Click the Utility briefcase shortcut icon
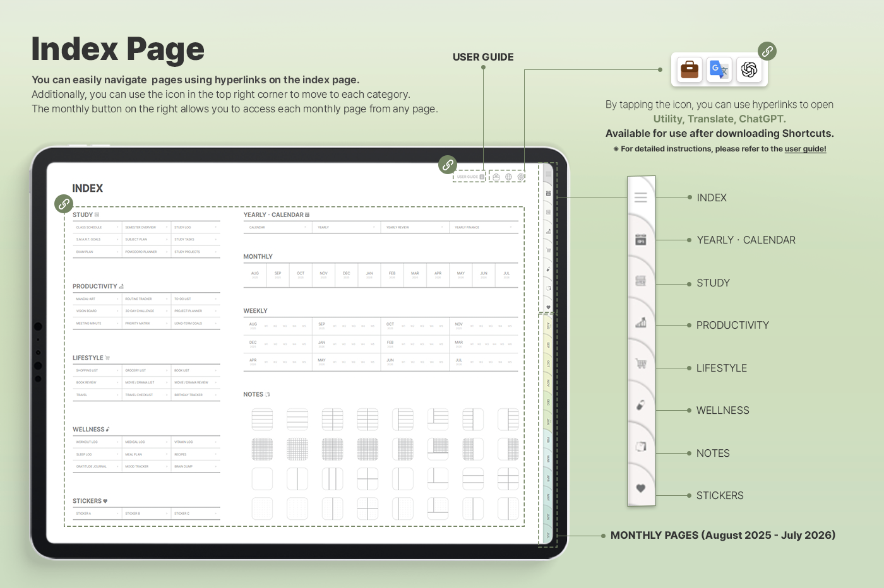 (690, 69)
